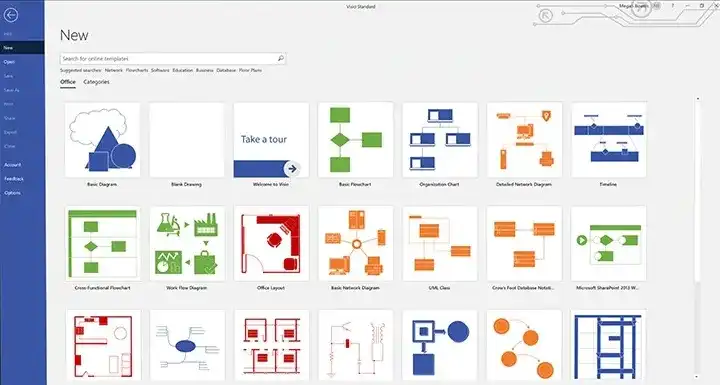Select the Office tab
The height and width of the screenshot is (385, 720).
(68, 82)
